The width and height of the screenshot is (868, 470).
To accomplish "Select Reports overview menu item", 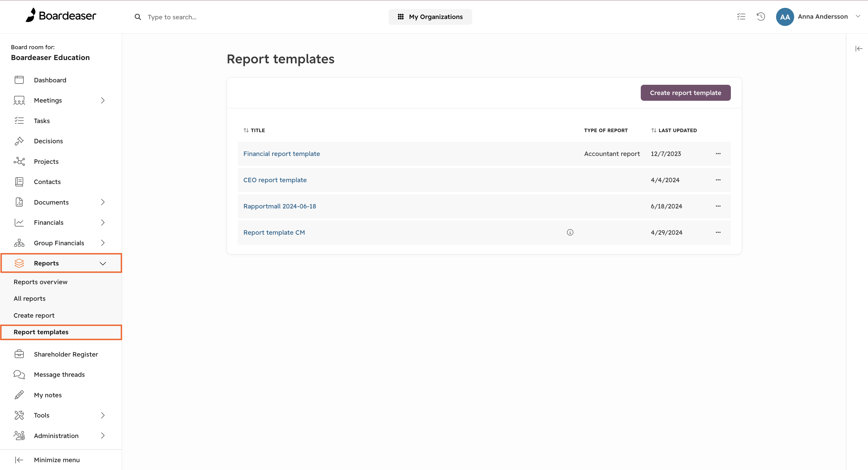I will 40,282.
